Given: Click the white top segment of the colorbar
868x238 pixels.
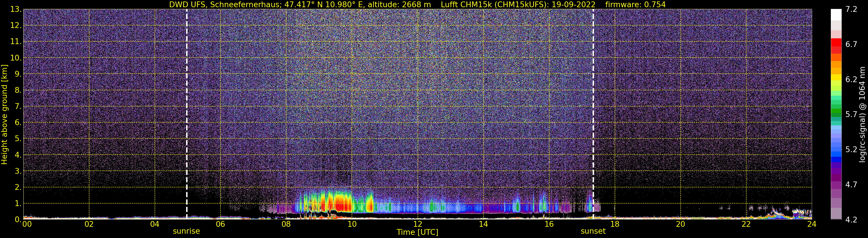Looking at the screenshot, I should 836,15.
